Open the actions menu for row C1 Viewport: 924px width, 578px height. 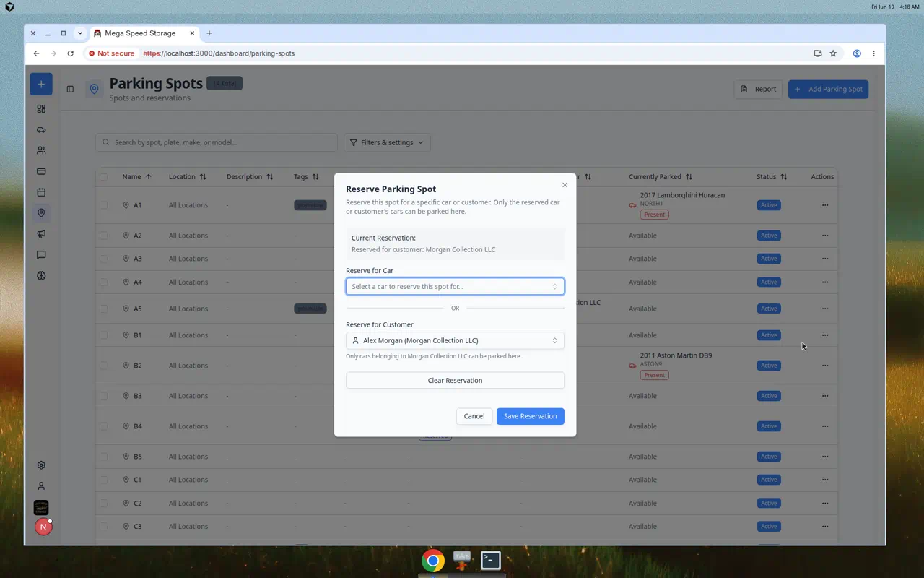point(824,480)
